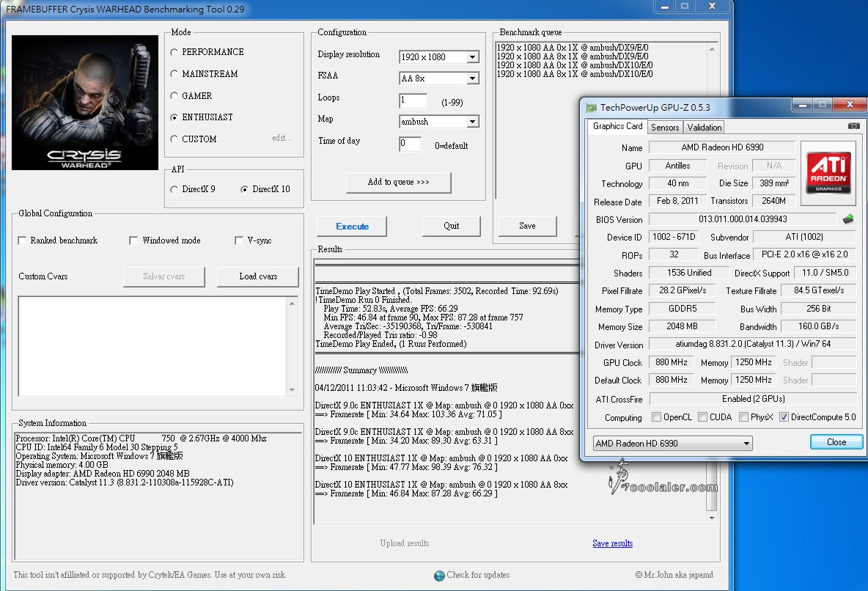Click down arrow of Results scrollbar
The image size is (868, 591).
click(x=712, y=518)
